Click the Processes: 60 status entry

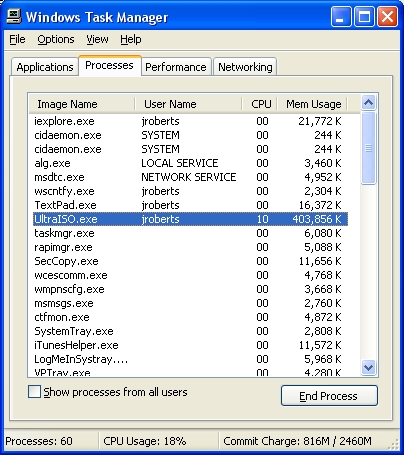(x=39, y=441)
